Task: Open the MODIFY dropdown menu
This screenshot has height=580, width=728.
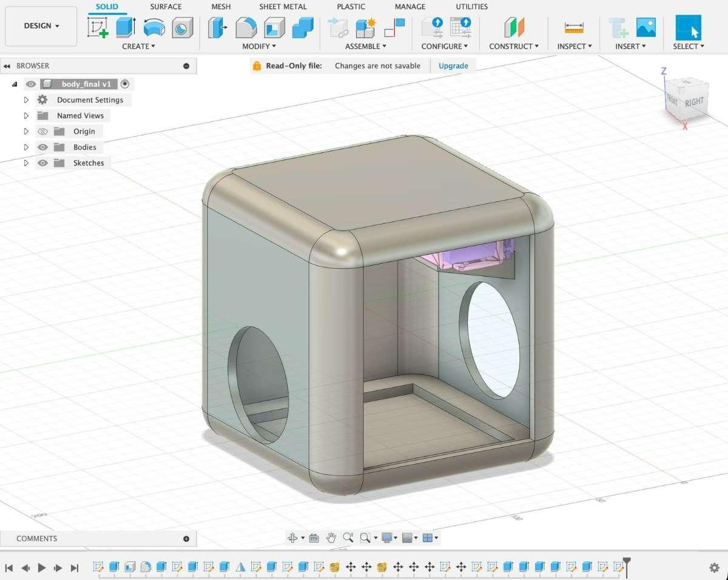Action: coord(259,46)
